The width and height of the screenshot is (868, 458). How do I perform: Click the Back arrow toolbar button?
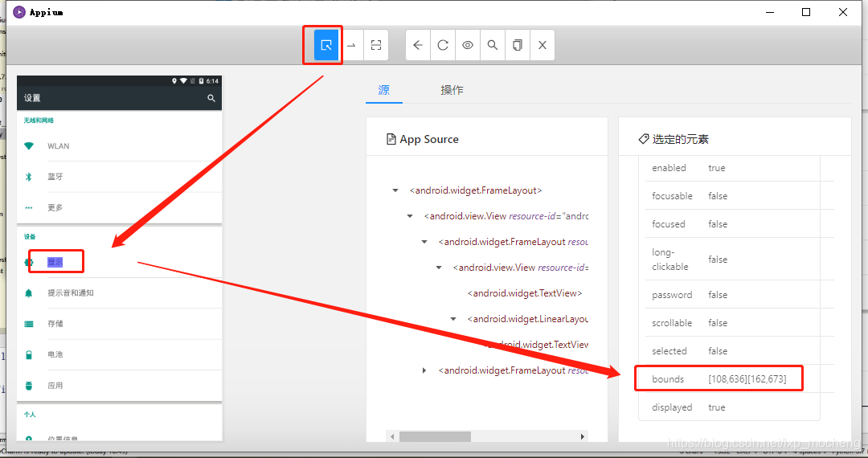click(418, 45)
